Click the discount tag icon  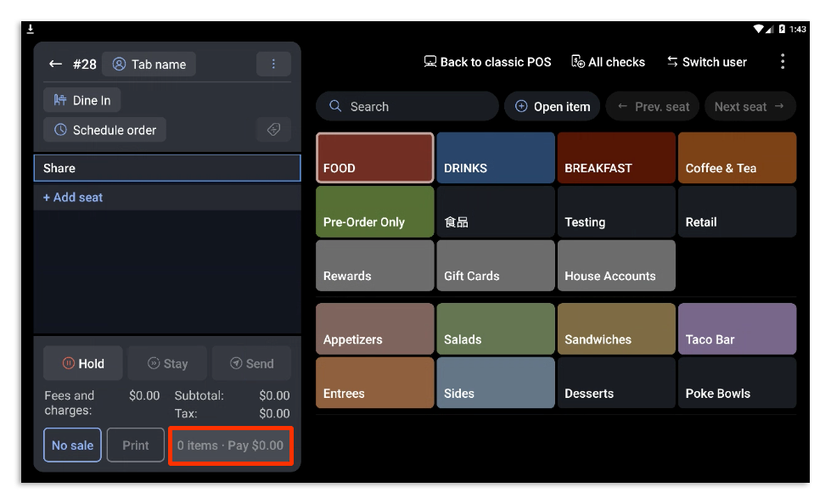[273, 130]
